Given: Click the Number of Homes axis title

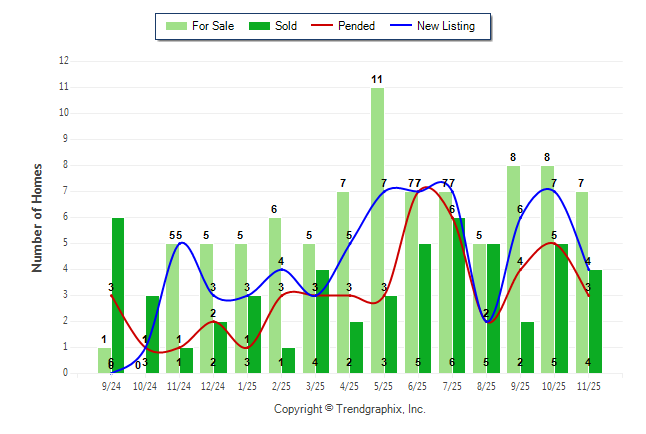Looking at the screenshot, I should 37,217.
